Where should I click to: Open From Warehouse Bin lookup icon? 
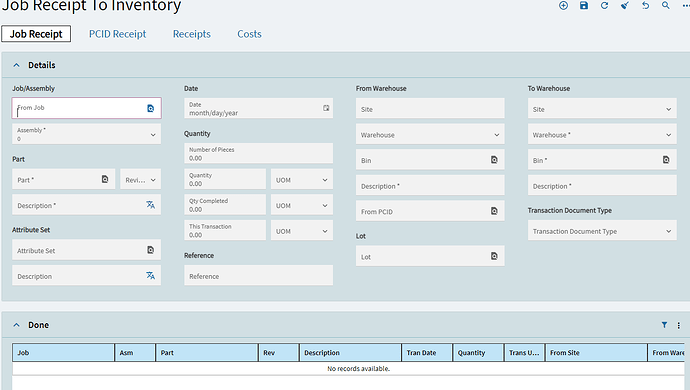[494, 160]
